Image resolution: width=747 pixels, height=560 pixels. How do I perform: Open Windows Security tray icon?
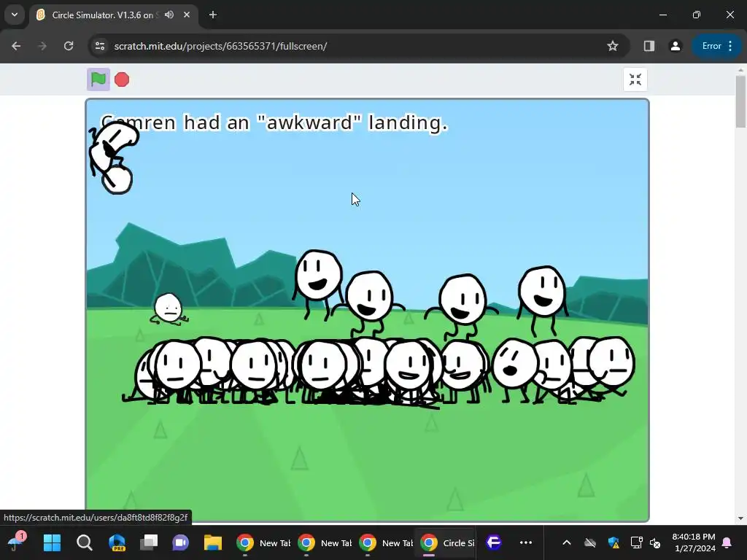[614, 542]
